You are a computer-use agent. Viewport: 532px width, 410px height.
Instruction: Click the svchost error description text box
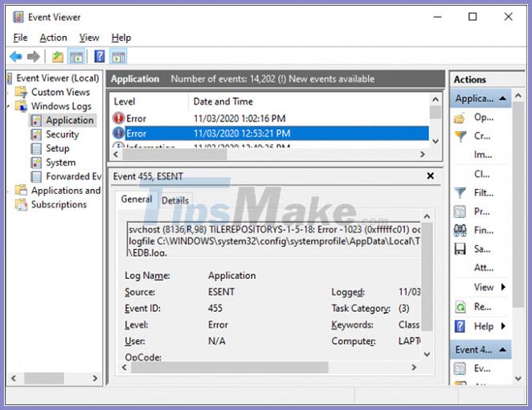pyautogui.click(x=273, y=240)
